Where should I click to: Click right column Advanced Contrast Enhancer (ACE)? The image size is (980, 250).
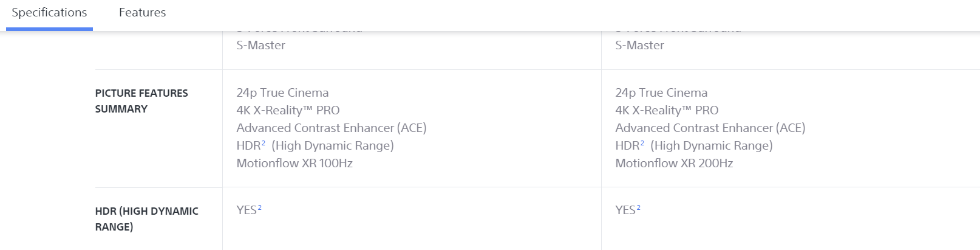click(x=710, y=128)
